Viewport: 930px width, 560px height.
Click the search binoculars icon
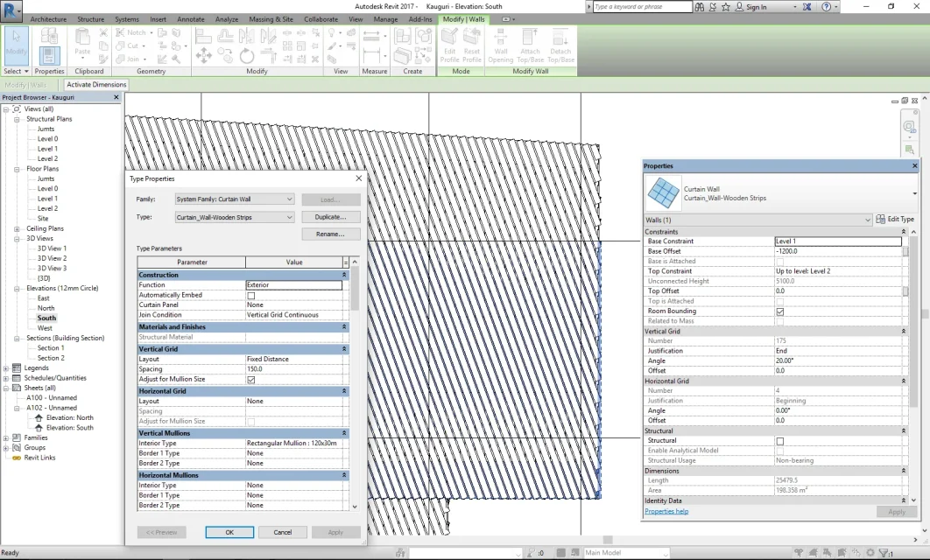pos(700,7)
